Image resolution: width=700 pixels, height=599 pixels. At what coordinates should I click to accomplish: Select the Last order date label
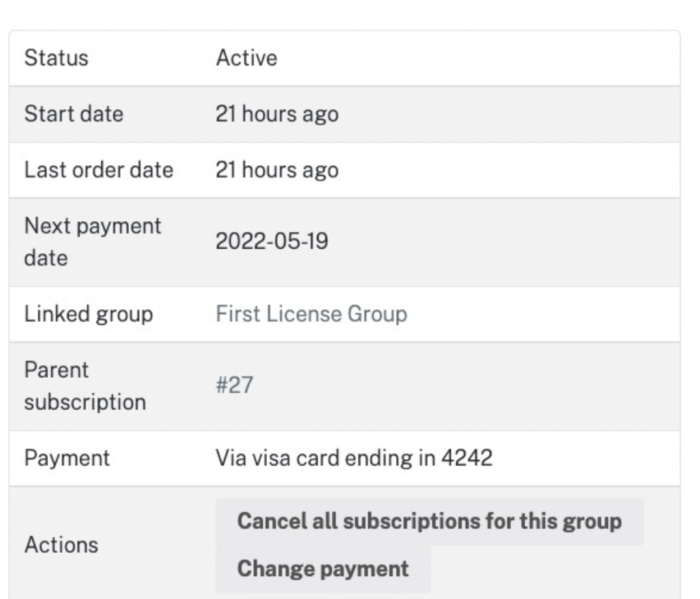point(98,170)
